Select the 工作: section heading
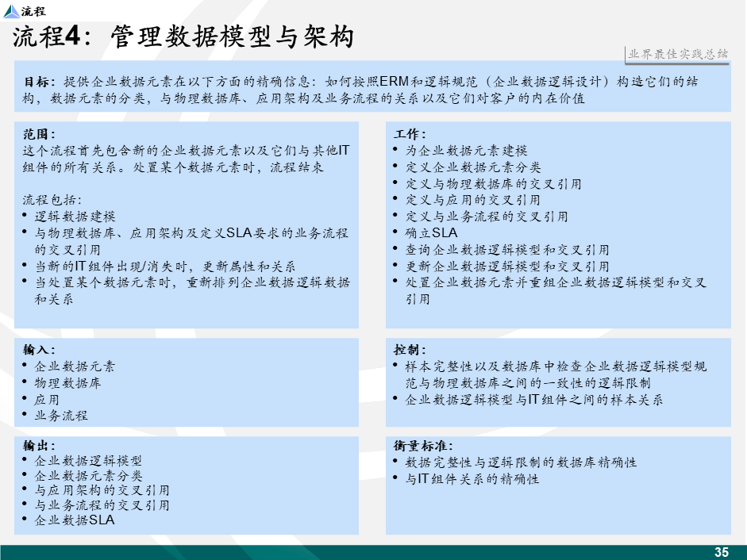This screenshot has width=747, height=560. [410, 134]
